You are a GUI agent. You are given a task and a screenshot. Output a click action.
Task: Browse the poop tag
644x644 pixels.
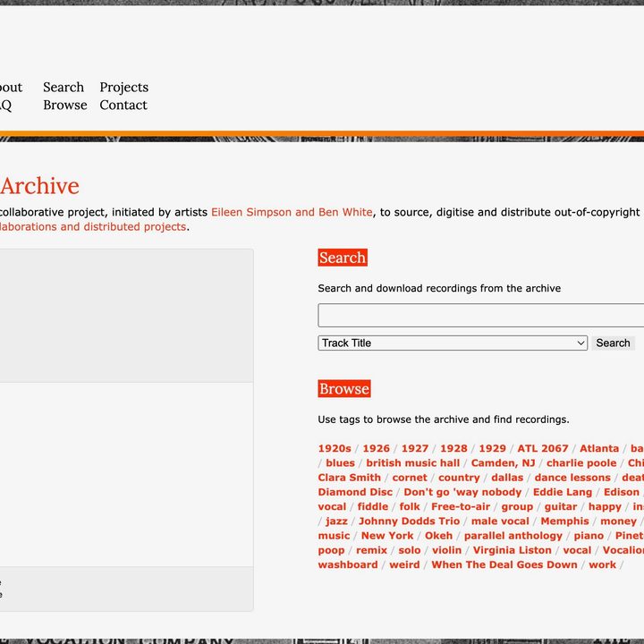[331, 551]
